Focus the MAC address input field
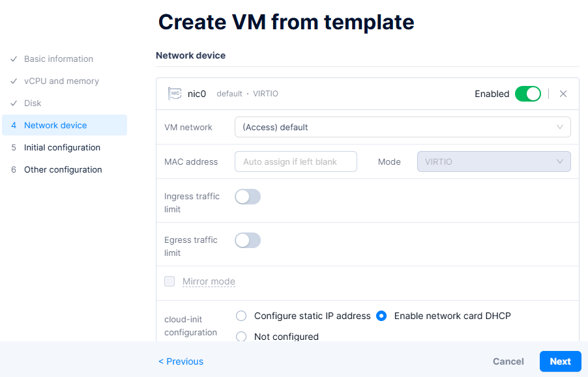 296,161
